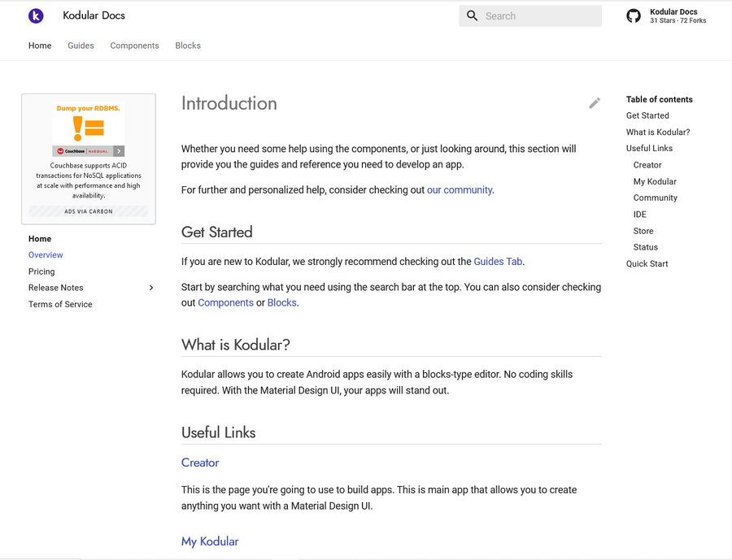Open Pricing in the sidebar
732x560 pixels.
tap(41, 271)
